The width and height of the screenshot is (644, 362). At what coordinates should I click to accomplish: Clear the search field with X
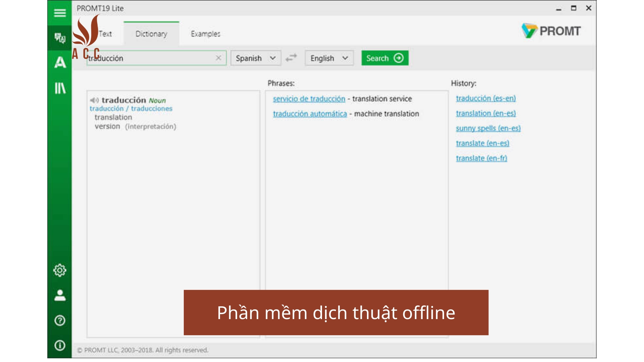click(x=218, y=58)
